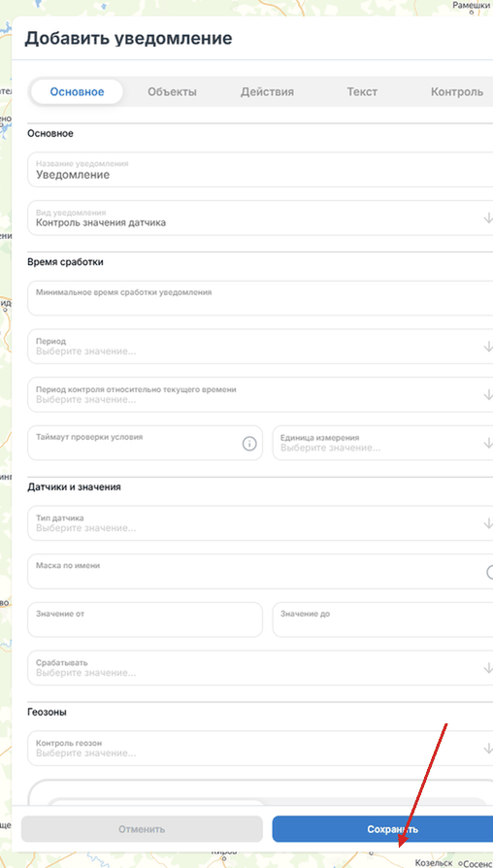Go to the Контроль tab

(457, 92)
